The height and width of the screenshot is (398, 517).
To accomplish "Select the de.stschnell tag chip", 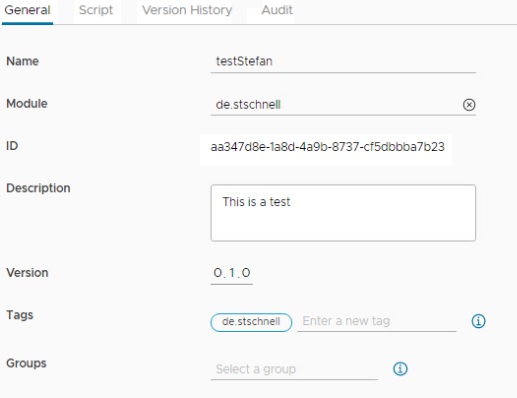I will 251,322.
